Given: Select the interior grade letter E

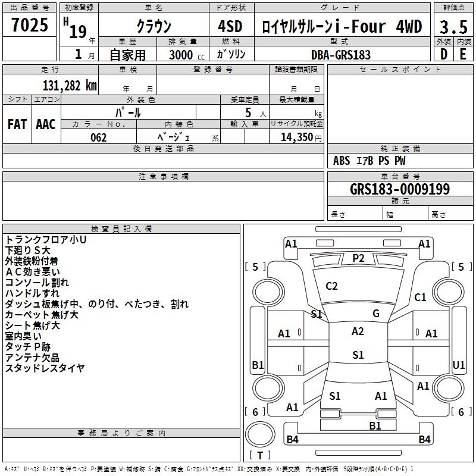Looking at the screenshot, I should [463, 54].
